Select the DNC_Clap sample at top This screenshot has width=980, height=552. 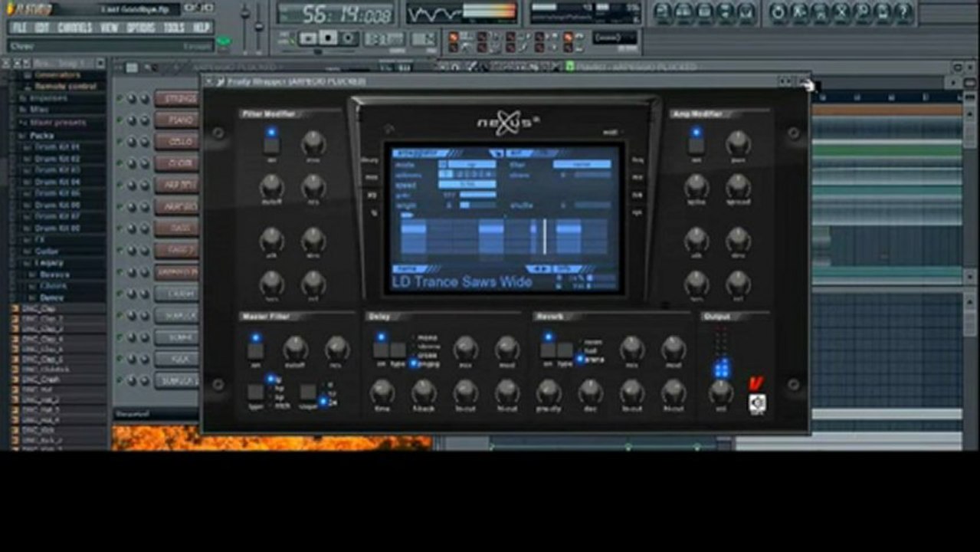(x=38, y=308)
